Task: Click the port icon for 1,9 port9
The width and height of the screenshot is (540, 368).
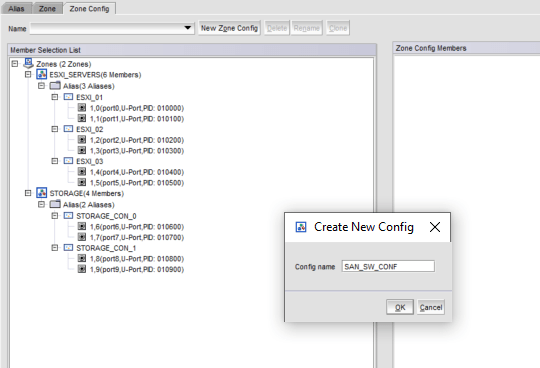Action: 82,269
